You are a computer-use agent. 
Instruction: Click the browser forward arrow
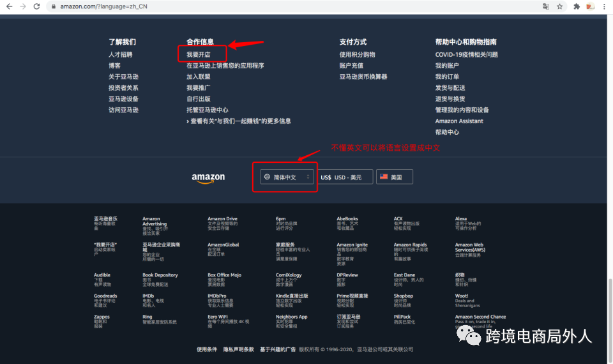(x=23, y=6)
